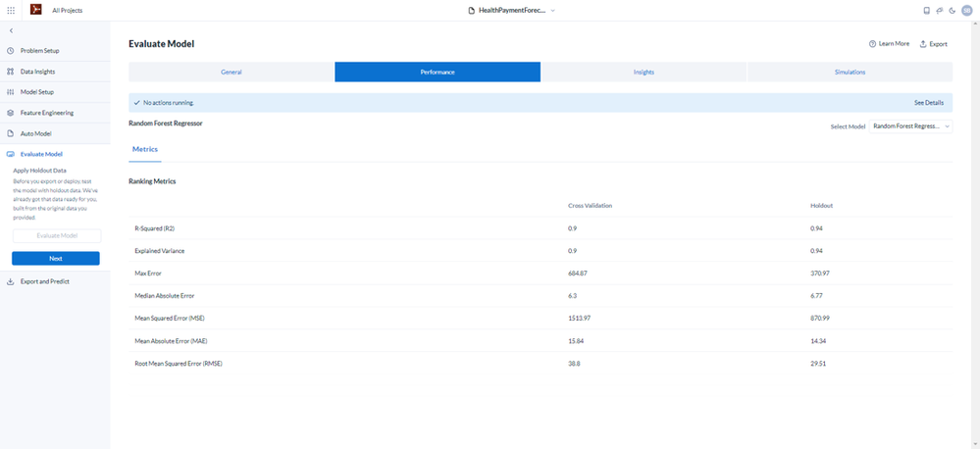Open the documentation book icon in header

click(927, 11)
